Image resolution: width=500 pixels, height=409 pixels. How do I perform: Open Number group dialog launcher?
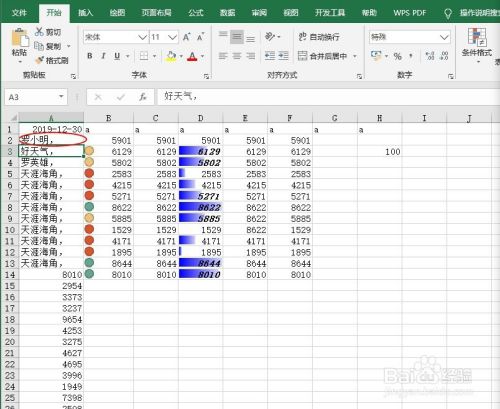451,76
